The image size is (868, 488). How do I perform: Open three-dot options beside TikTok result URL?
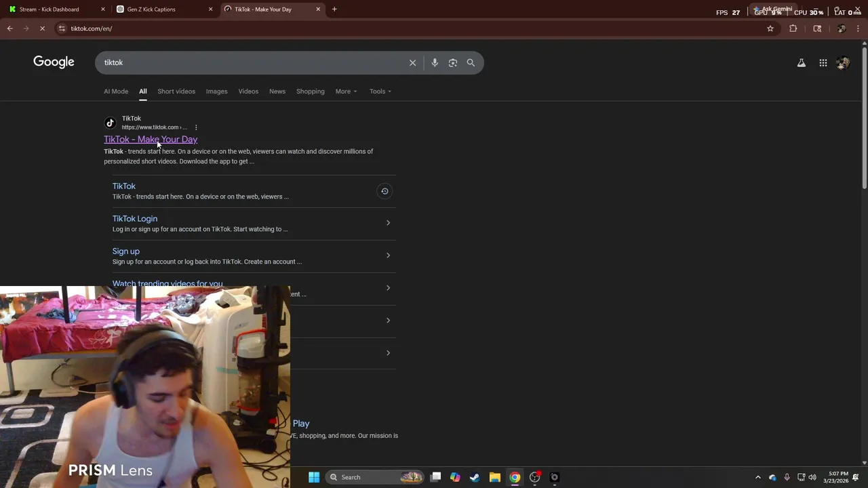pyautogui.click(x=196, y=127)
